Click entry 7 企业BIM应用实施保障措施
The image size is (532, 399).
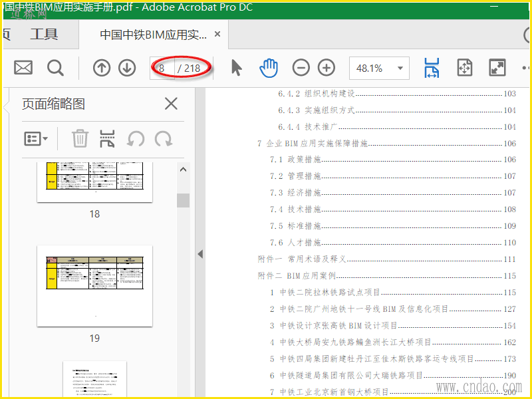click(386, 144)
